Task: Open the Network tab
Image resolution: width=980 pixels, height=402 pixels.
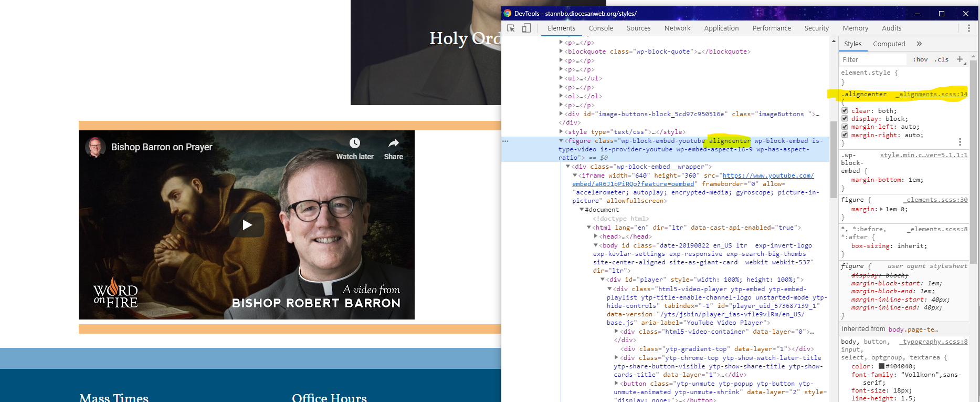Action: point(677,28)
